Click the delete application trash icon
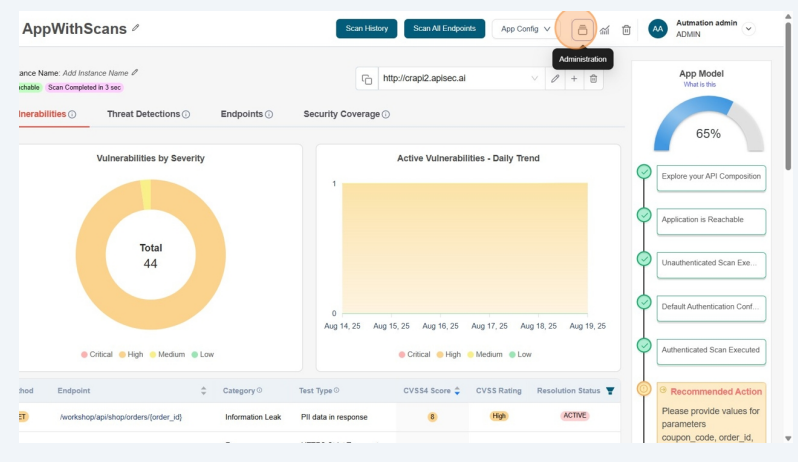Screen dimensions: 798x462 (x=626, y=29)
